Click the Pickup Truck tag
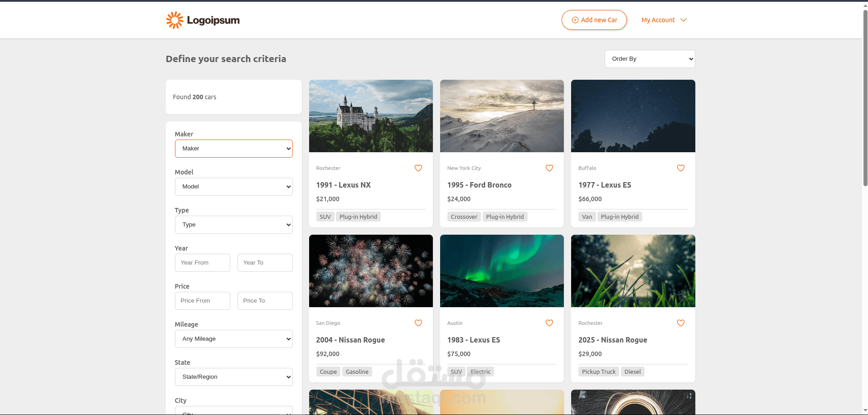This screenshot has width=868, height=415. click(599, 372)
